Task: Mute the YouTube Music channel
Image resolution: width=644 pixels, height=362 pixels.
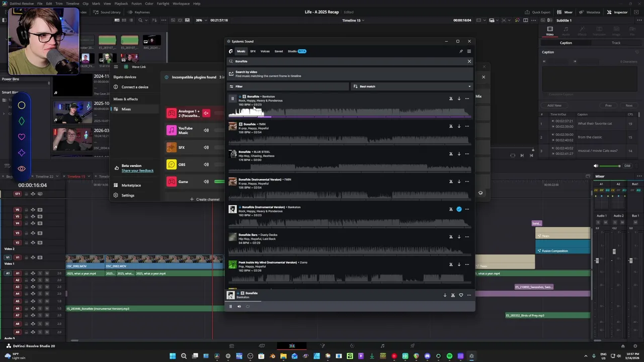Action: point(206,130)
